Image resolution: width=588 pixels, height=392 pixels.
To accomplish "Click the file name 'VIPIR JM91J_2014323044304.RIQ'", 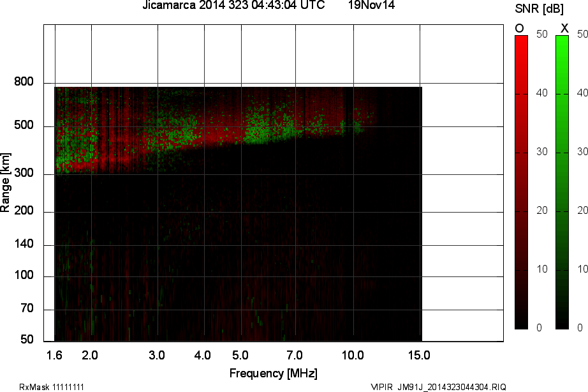I will 438,387.
